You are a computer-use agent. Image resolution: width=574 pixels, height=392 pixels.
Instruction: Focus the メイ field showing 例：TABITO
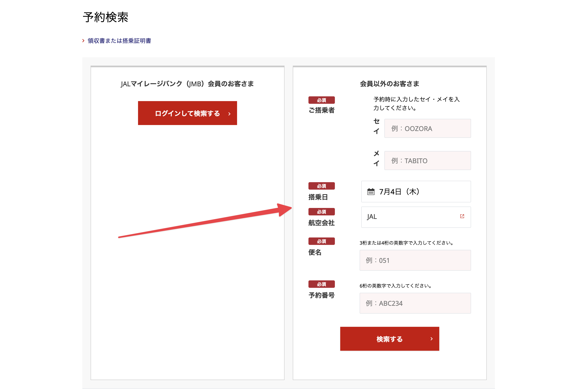coord(427,161)
